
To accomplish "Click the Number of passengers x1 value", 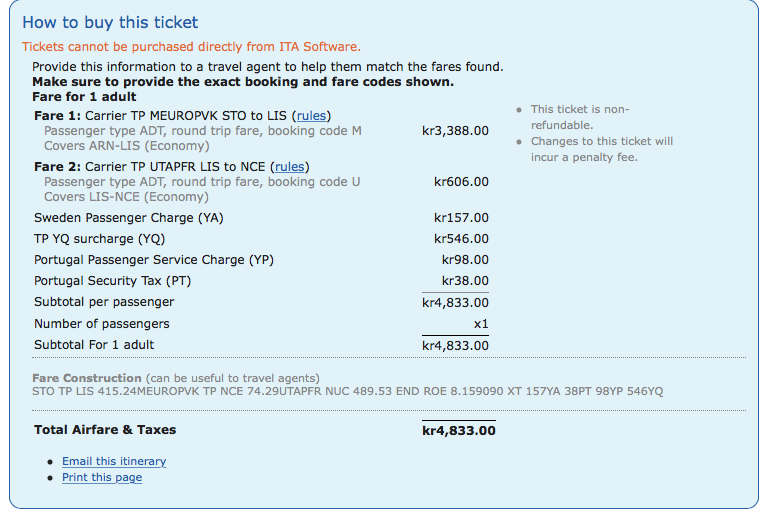I will tap(480, 324).
